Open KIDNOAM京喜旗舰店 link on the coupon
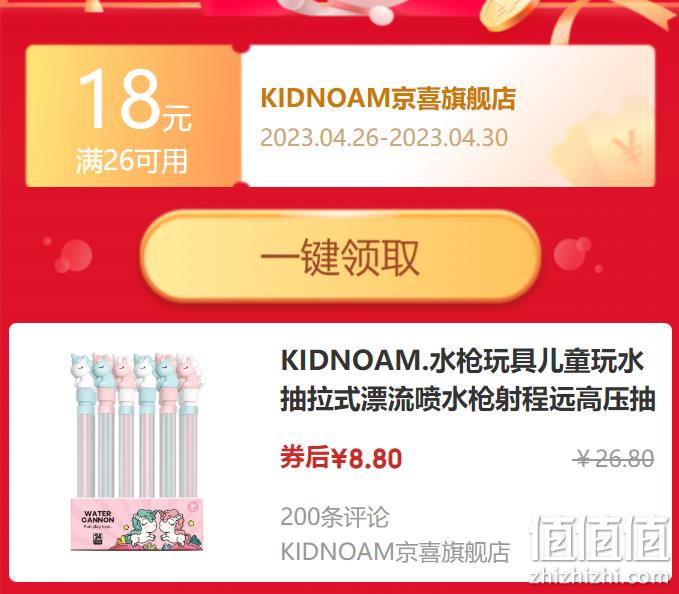Viewport: 679px width, 594px height. [388, 98]
